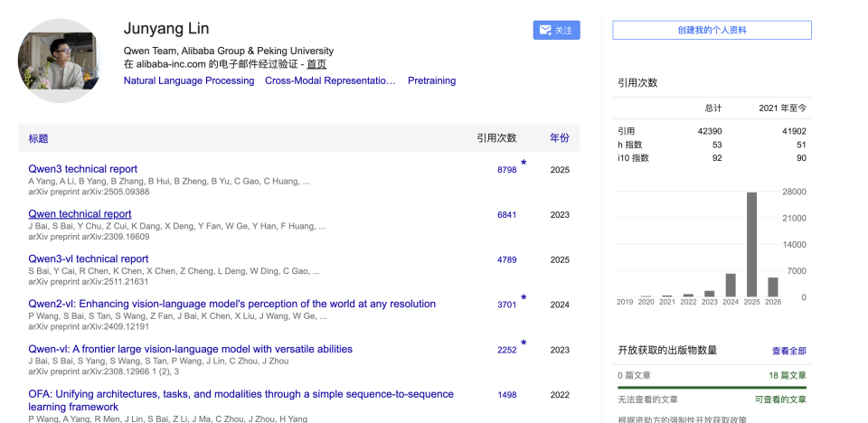This screenshot has width=868, height=423.
Task: Click author list starting with S Bai, Y Cai
Action: (174, 271)
